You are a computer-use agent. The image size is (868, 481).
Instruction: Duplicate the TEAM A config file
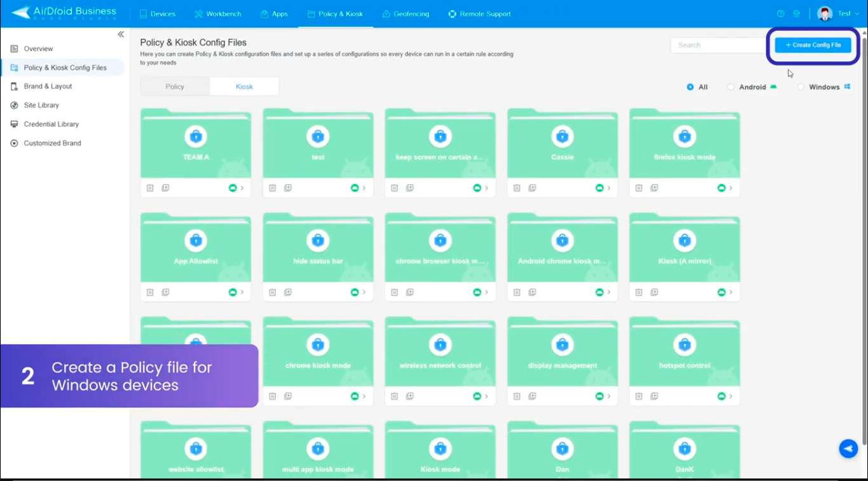tap(165, 188)
